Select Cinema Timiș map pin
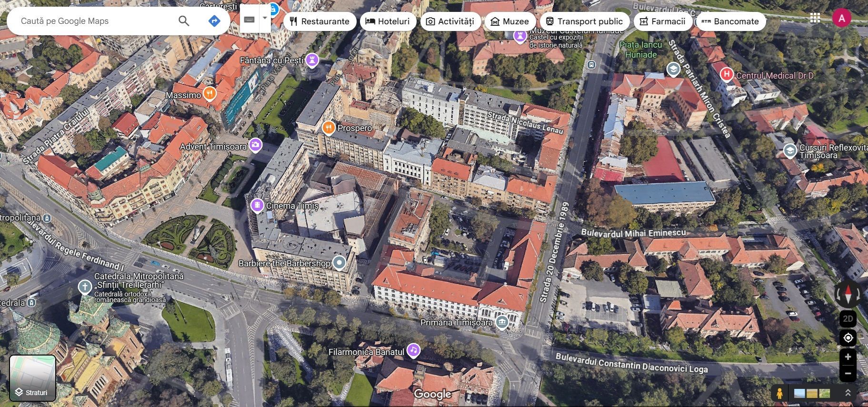868x407 pixels. click(x=257, y=205)
